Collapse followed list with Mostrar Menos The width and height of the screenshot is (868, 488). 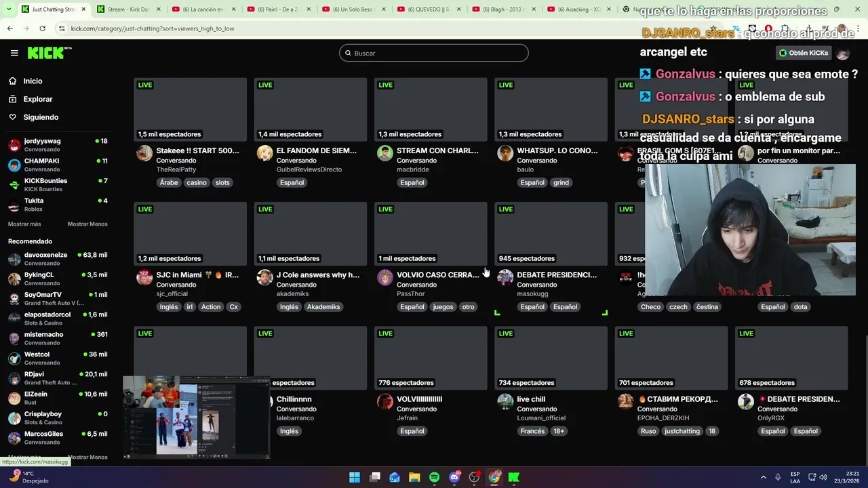pyautogui.click(x=87, y=224)
